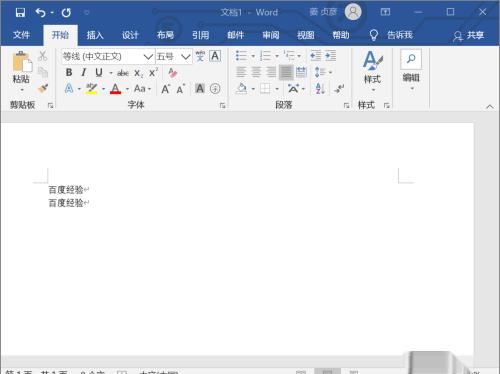Screen dimensions: 500x374
Task: Open the 剪贴板 dialog launcher
Action: coord(50,105)
